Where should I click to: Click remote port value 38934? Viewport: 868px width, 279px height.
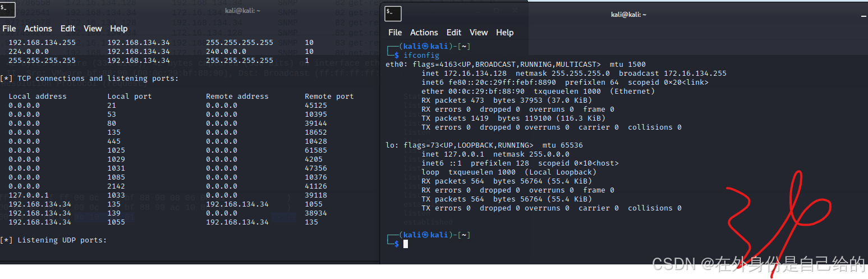pos(316,213)
